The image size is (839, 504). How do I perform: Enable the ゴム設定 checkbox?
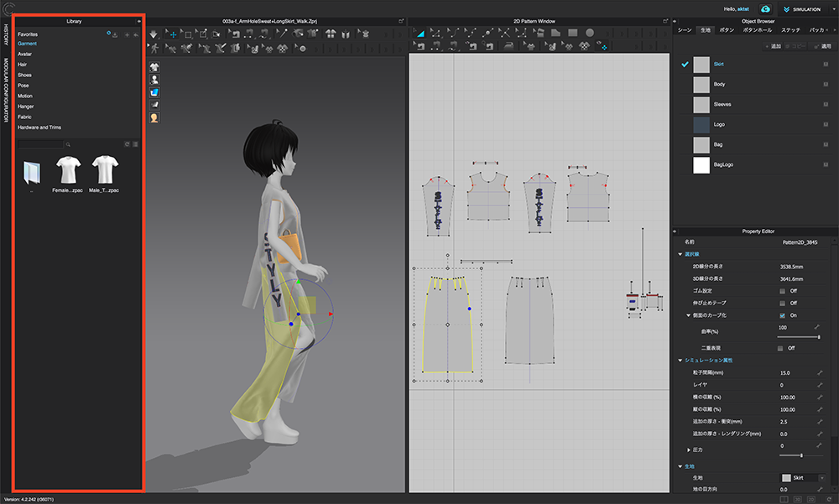point(782,292)
